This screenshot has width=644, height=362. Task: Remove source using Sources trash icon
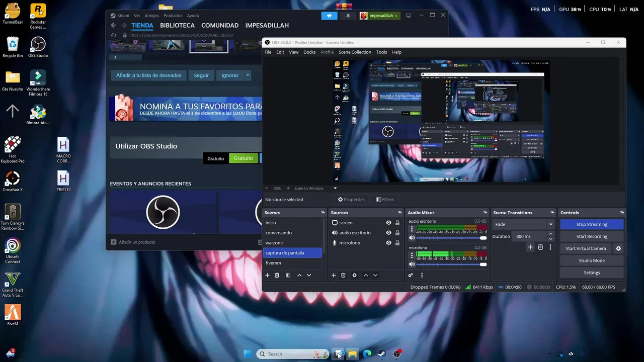343,275
